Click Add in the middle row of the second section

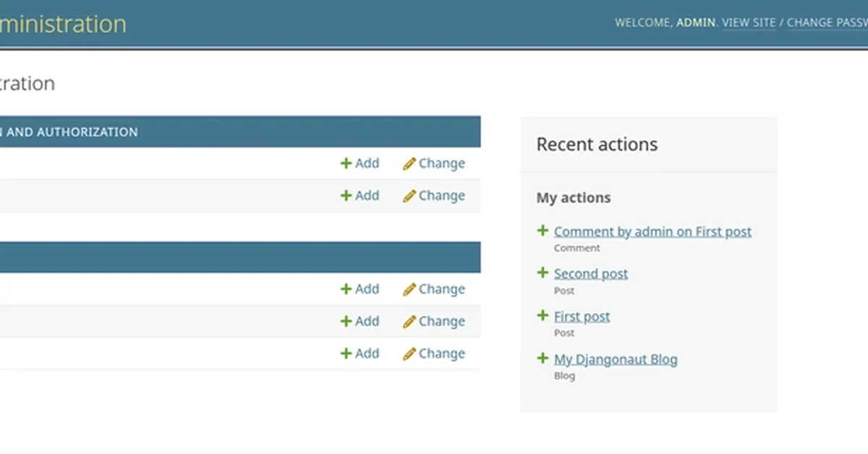[360, 321]
